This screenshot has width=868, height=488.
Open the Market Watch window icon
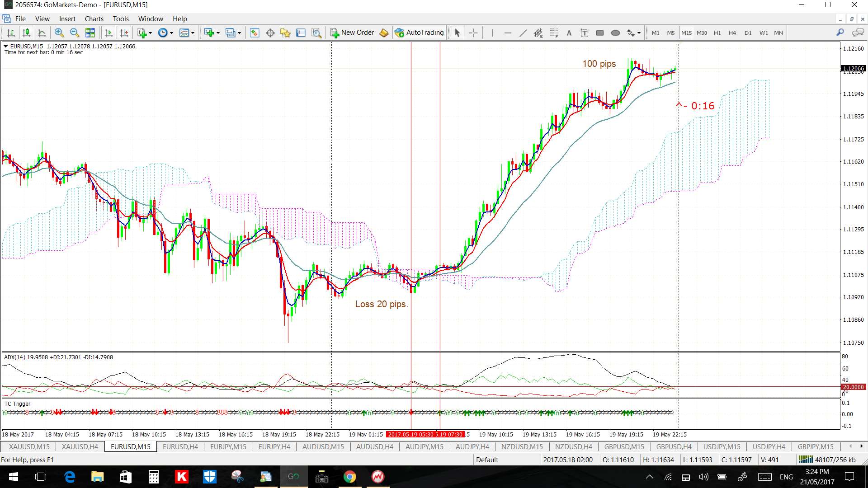tap(255, 33)
